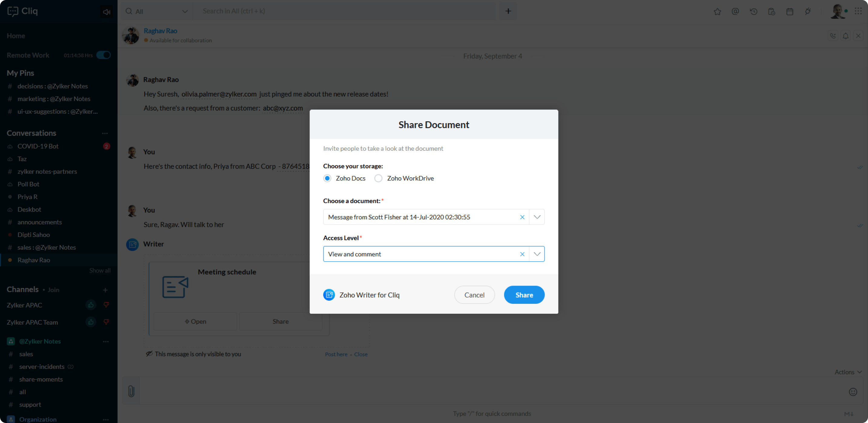The width and height of the screenshot is (868, 423).
Task: Click thumbs up for Zylker APAC Team
Action: point(91,322)
